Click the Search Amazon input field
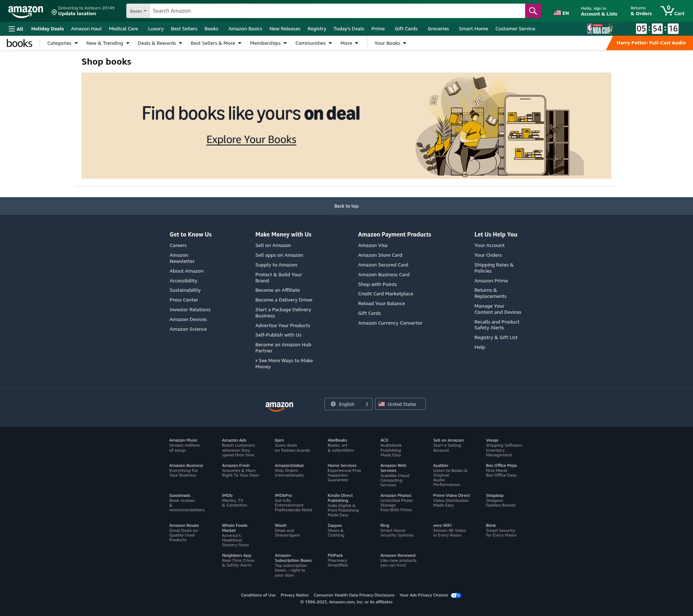Image resolution: width=693 pixels, height=616 pixels. pyautogui.click(x=337, y=11)
